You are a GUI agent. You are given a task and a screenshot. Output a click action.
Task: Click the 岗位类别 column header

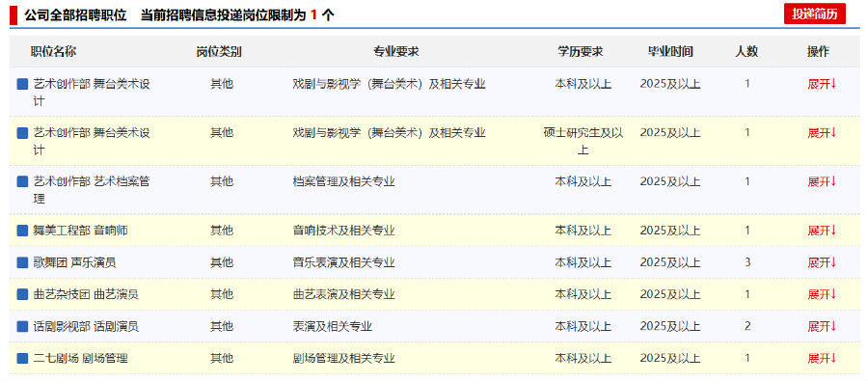click(x=219, y=51)
